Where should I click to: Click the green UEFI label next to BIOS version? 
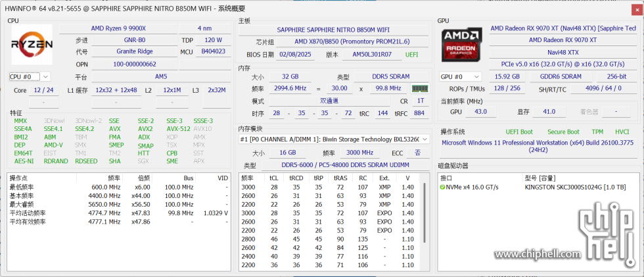(x=411, y=54)
